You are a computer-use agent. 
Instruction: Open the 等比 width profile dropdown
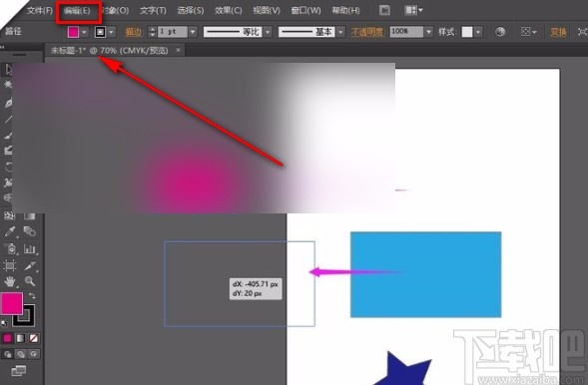coord(268,32)
